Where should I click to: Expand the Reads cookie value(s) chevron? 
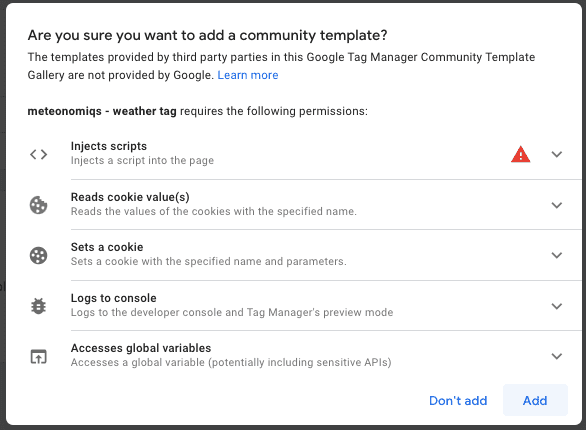point(557,205)
